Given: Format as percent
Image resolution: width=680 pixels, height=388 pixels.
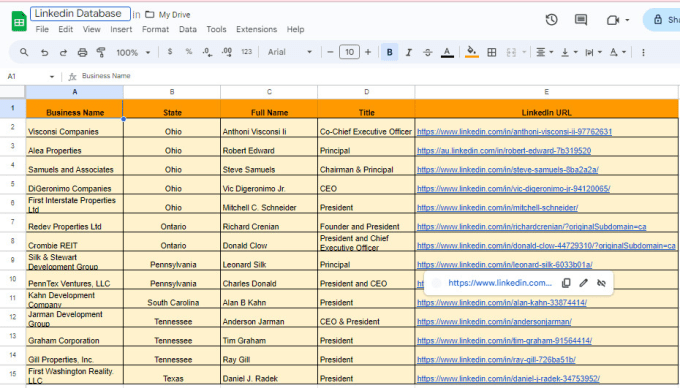Looking at the screenshot, I should click(x=189, y=52).
